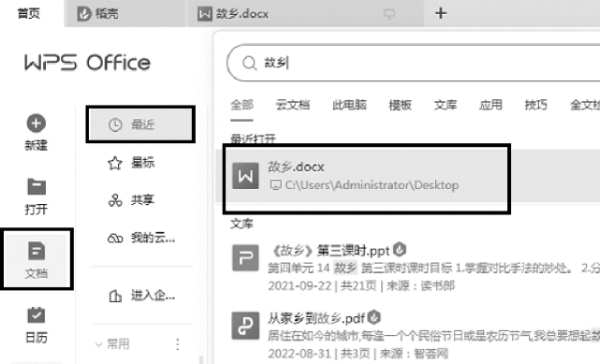The image size is (600, 364).
Task: Add a new tab with plus button
Action: tap(441, 13)
